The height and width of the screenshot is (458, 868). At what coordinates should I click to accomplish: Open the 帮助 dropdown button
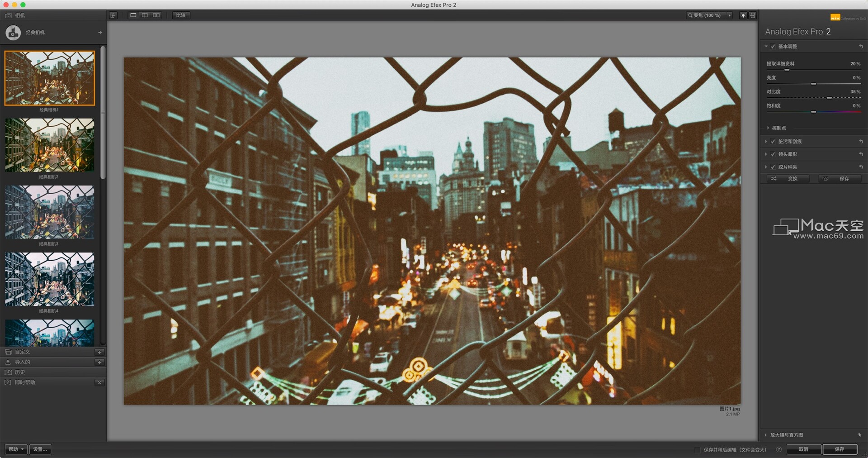16,449
